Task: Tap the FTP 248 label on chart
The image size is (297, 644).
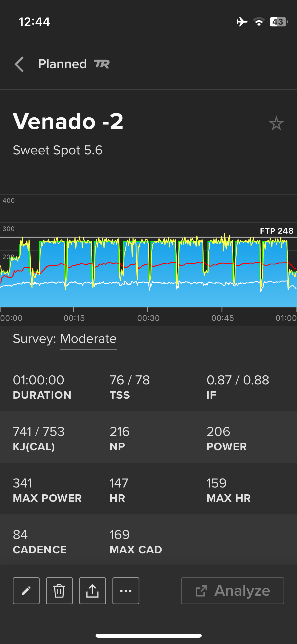Action: (276, 231)
